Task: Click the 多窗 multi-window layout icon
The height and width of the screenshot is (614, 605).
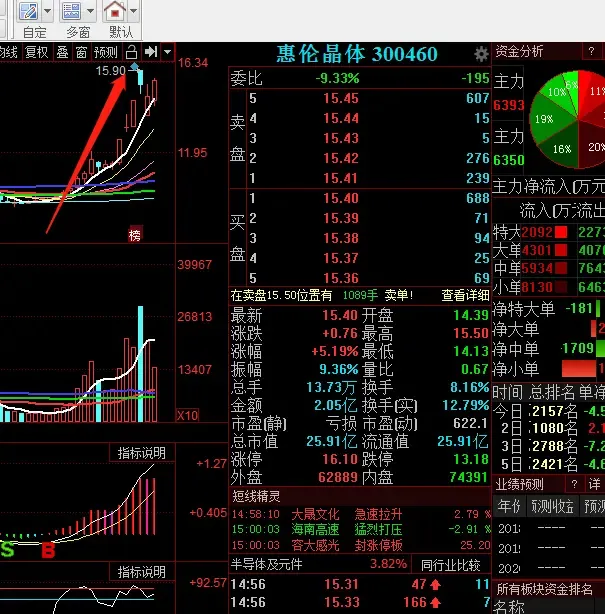Action: pos(71,11)
